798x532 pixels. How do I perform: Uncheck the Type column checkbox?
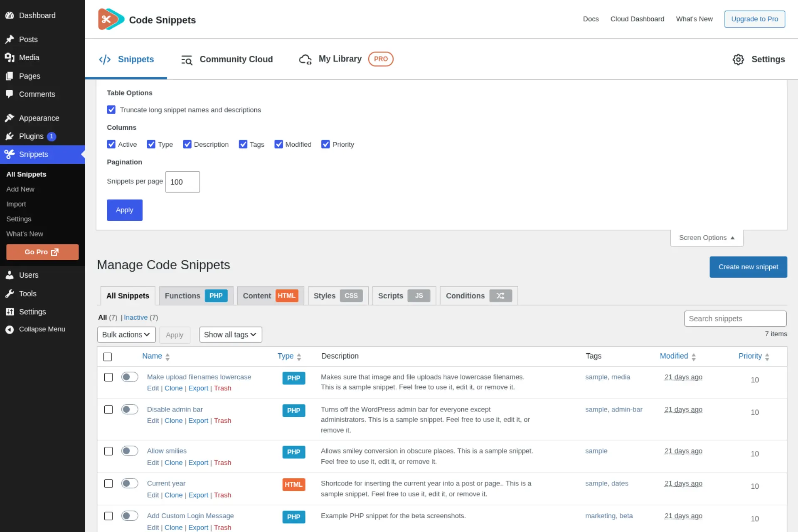pyautogui.click(x=151, y=144)
